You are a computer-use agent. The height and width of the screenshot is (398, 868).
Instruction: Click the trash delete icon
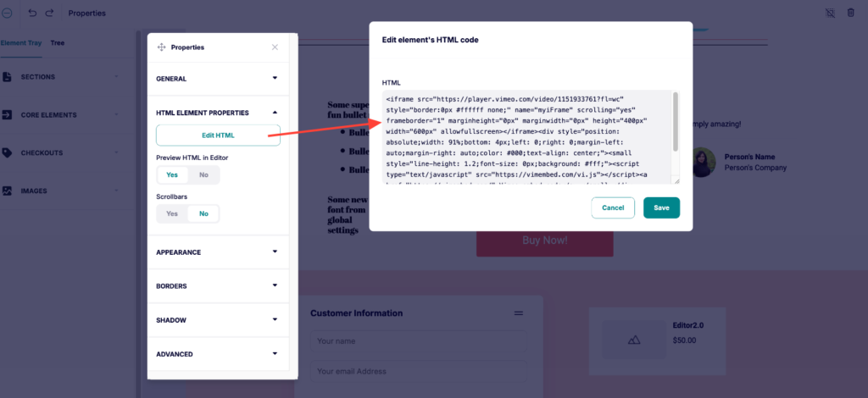tap(851, 13)
